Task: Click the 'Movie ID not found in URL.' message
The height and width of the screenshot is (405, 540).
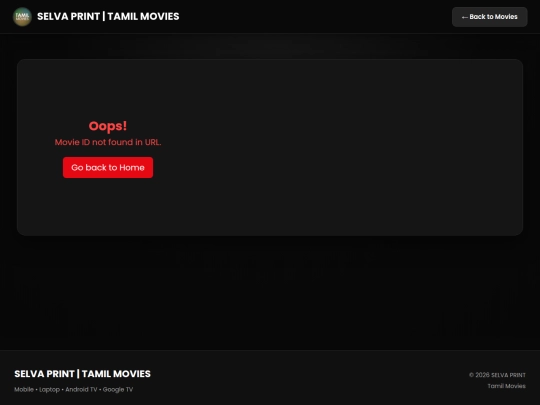Action: [108, 142]
